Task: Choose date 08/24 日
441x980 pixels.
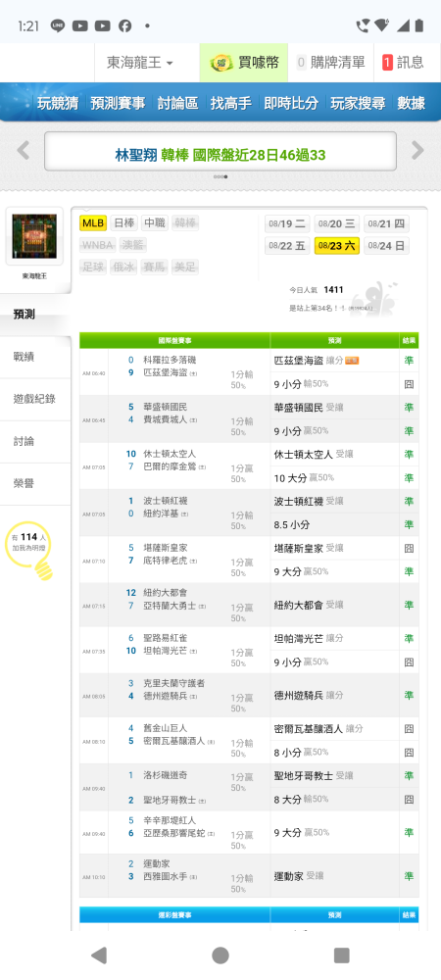Action: click(386, 246)
